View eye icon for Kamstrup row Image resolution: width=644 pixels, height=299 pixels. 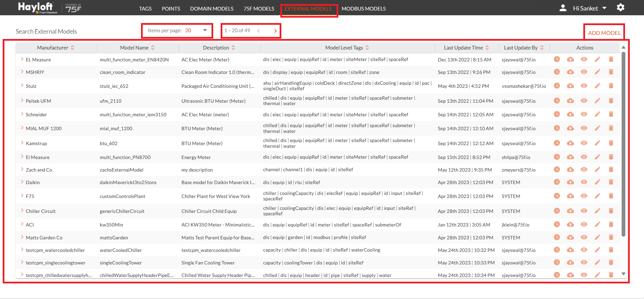[584, 143]
